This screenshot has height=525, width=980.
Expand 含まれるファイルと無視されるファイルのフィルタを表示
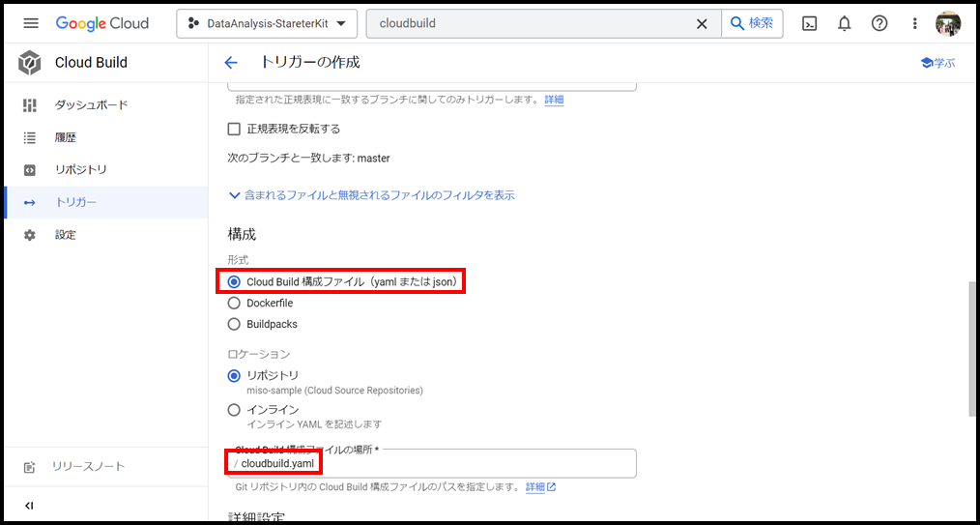click(371, 195)
